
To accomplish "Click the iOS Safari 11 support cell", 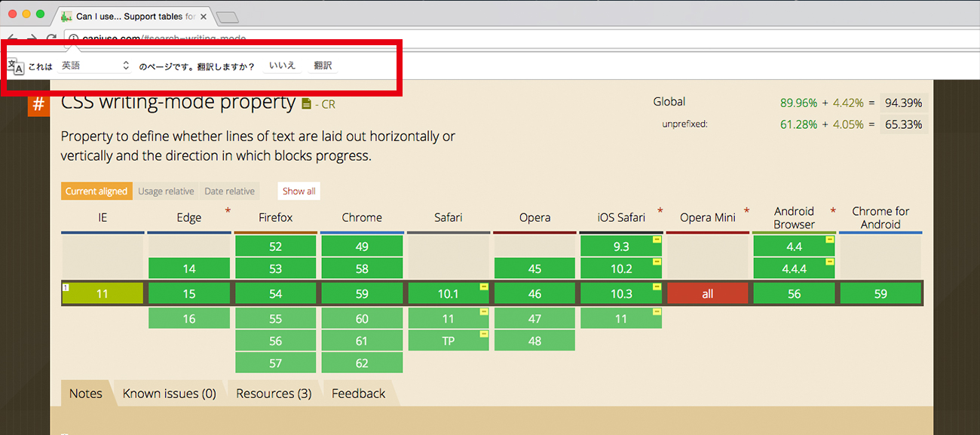I will pyautogui.click(x=621, y=318).
